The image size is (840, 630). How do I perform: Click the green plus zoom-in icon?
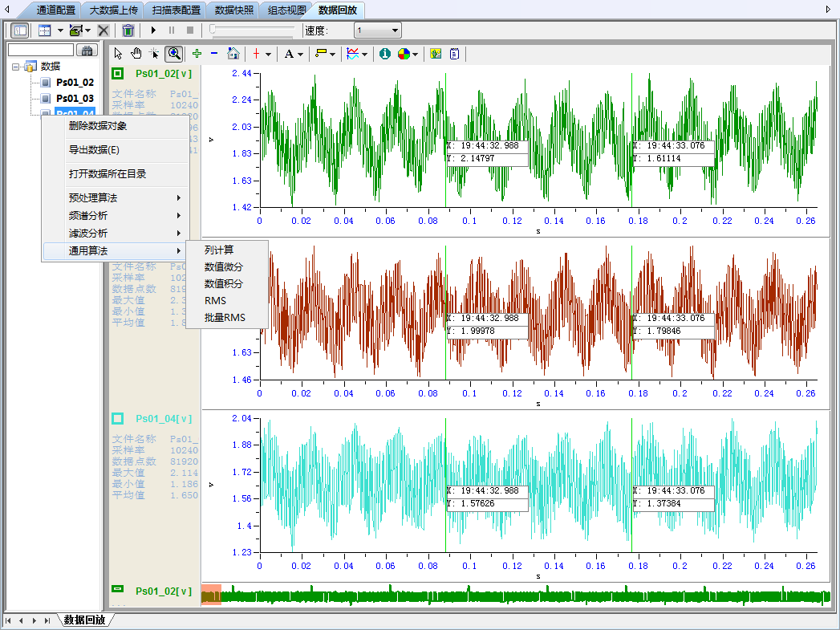197,54
